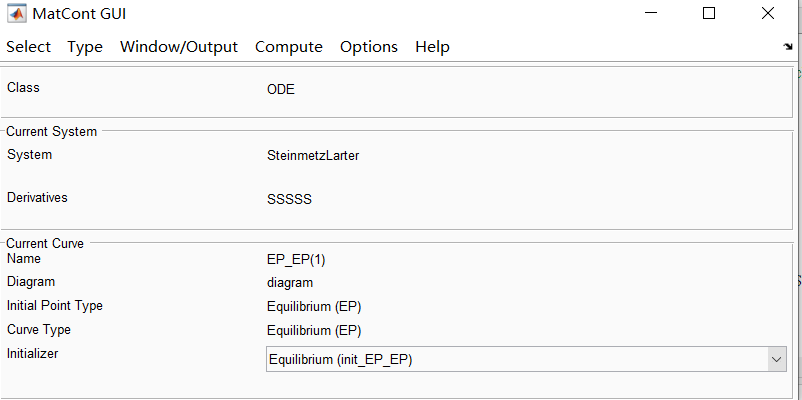Open the Type menu
The image size is (802, 400).
85,47
